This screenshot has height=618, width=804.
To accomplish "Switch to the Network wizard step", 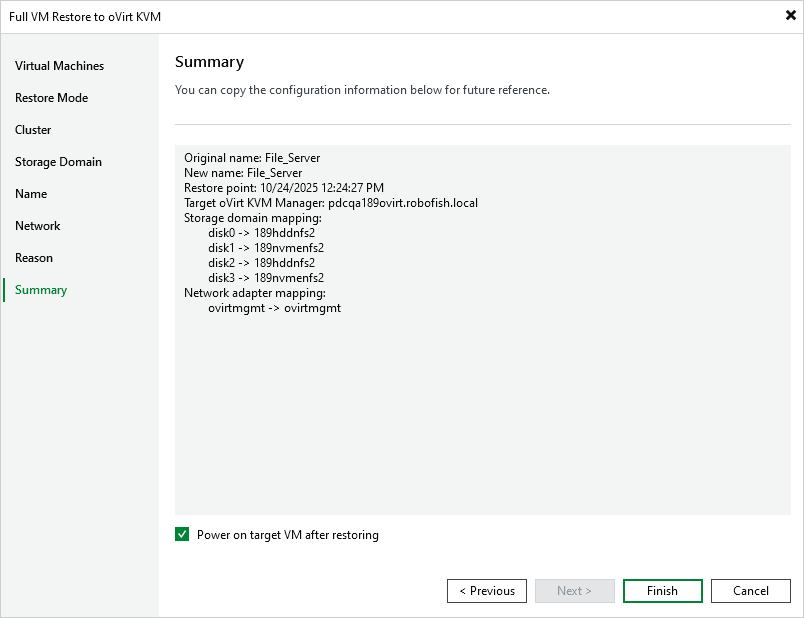I will point(38,225).
